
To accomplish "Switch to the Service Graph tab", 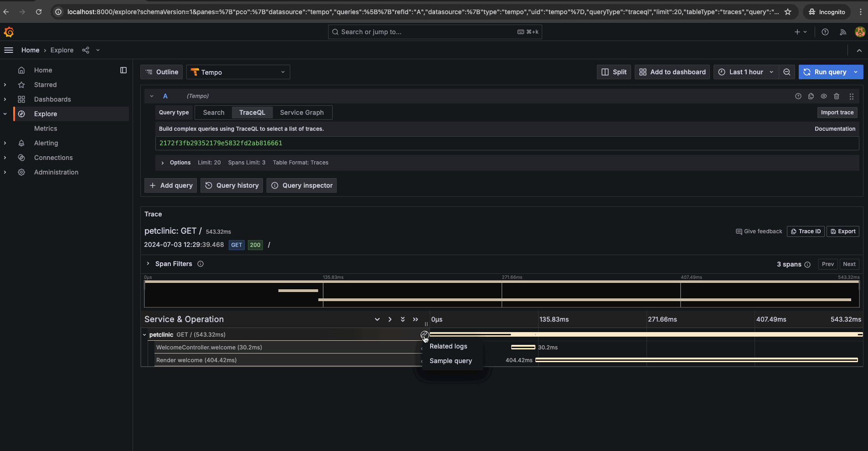I will 302,113.
